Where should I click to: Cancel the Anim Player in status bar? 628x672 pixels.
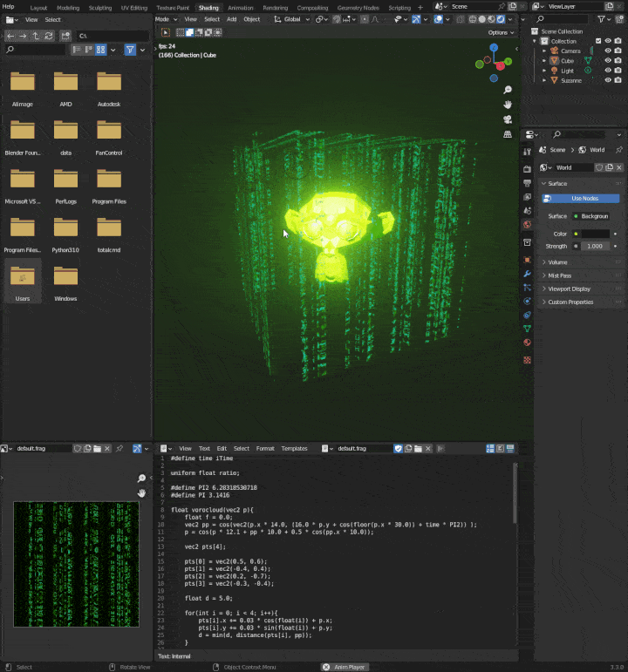tap(326, 668)
